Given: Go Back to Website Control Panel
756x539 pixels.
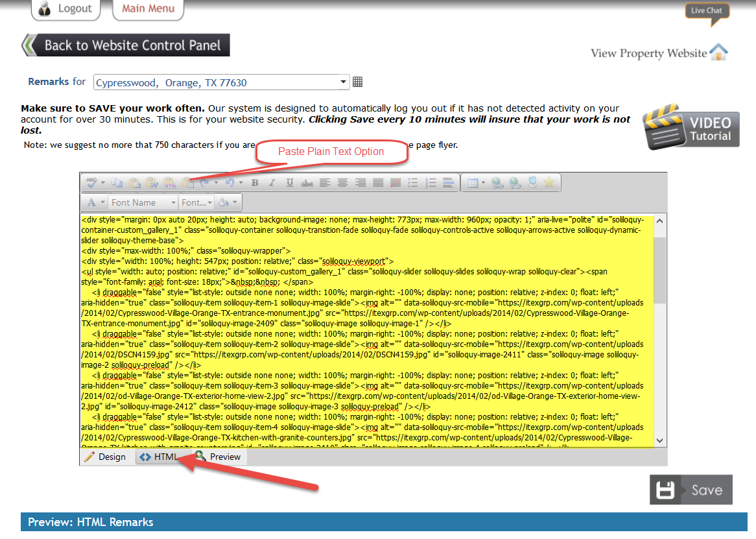Looking at the screenshot, I should 126,45.
